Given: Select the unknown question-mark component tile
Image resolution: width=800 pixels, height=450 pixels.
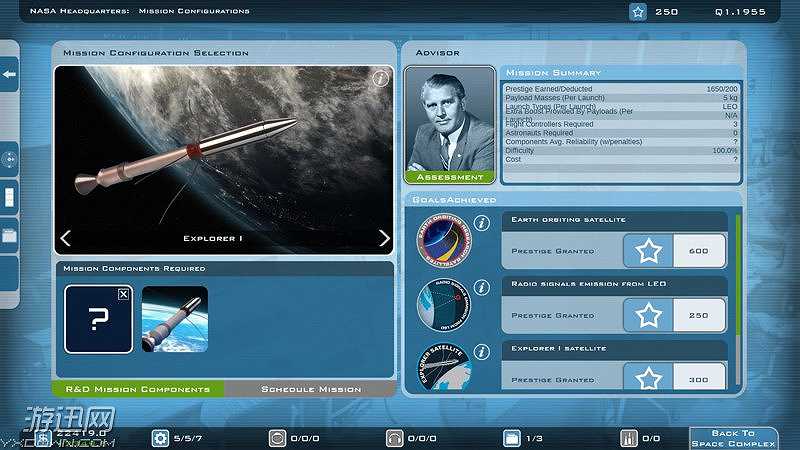Looking at the screenshot, I should click(x=98, y=319).
